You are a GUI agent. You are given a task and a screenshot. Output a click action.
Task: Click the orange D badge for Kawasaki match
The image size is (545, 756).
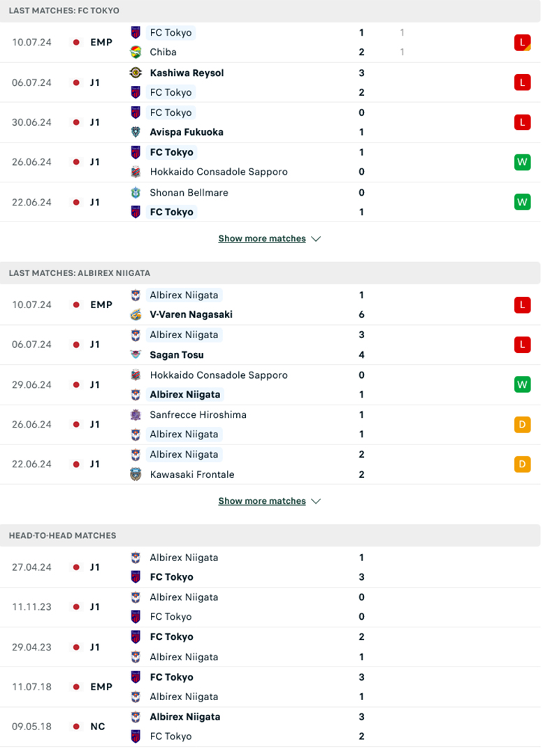pyautogui.click(x=522, y=464)
